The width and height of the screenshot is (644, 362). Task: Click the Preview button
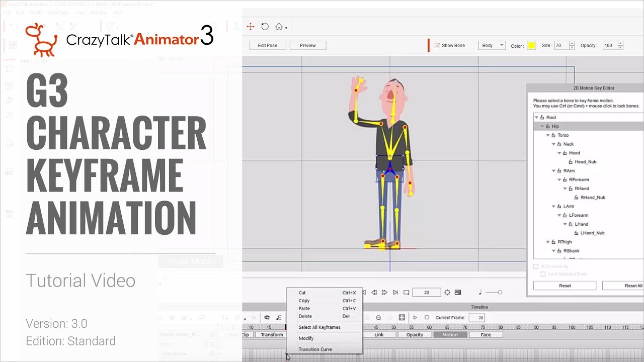point(308,45)
